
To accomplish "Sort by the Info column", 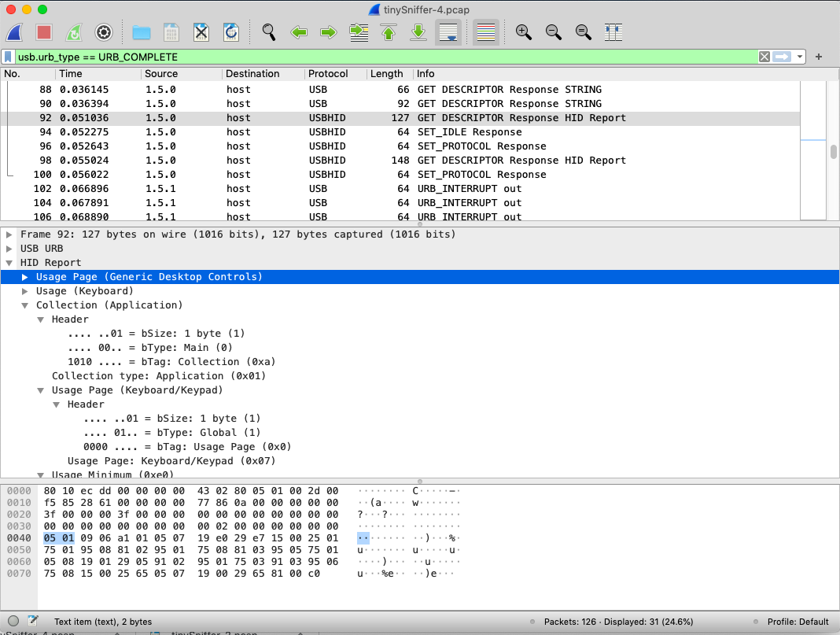I will [x=626, y=74].
